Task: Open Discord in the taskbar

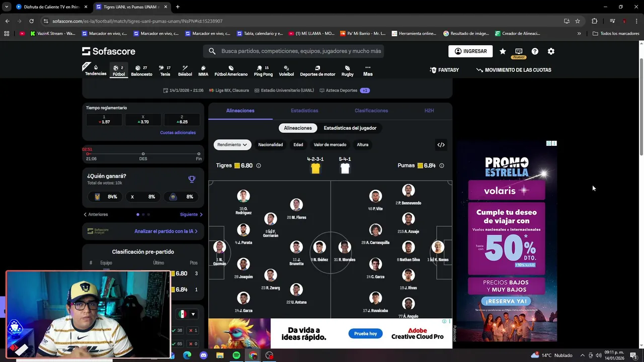Action: click(x=203, y=355)
